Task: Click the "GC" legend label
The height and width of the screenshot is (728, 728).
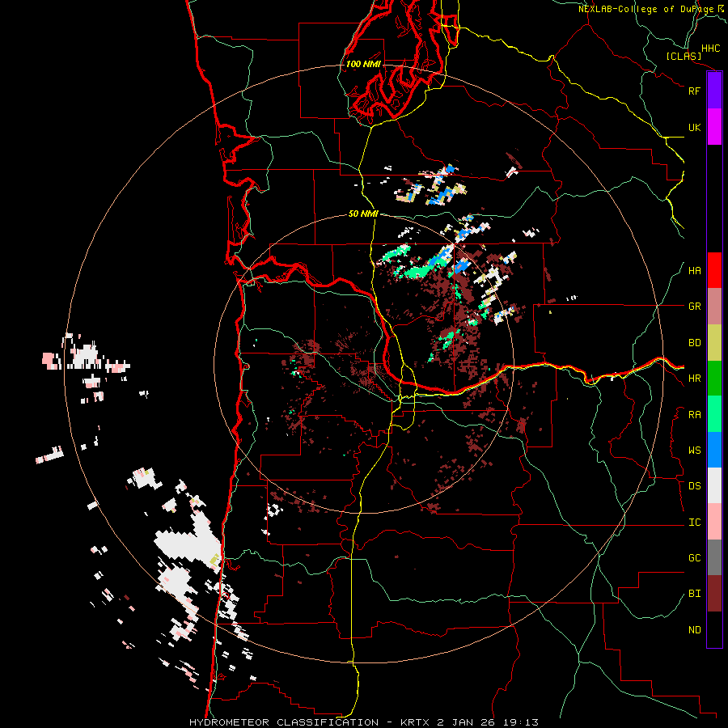Action: 694,558
